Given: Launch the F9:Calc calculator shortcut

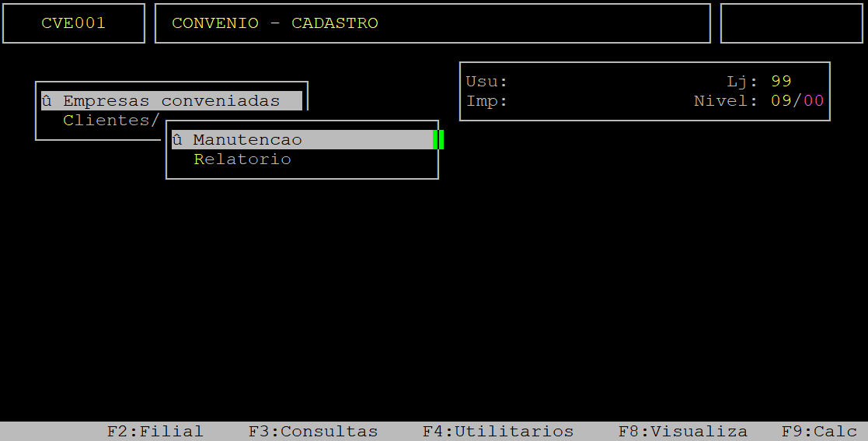Looking at the screenshot, I should [x=819, y=431].
